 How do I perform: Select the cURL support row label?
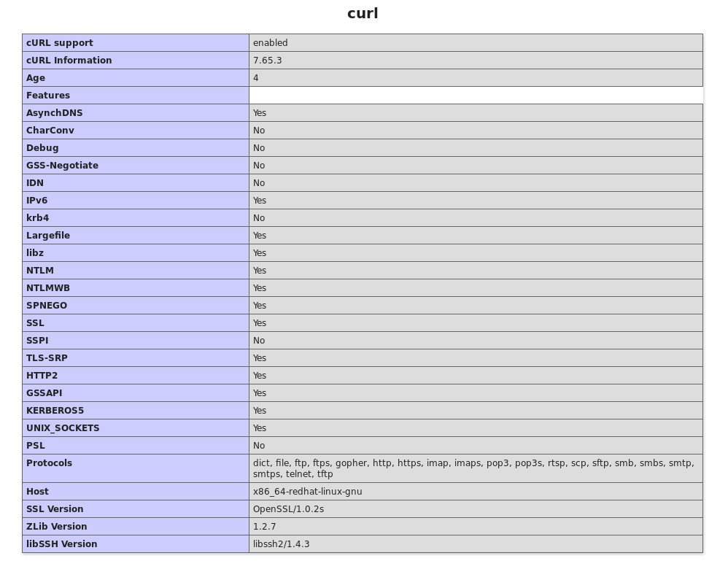coord(59,43)
